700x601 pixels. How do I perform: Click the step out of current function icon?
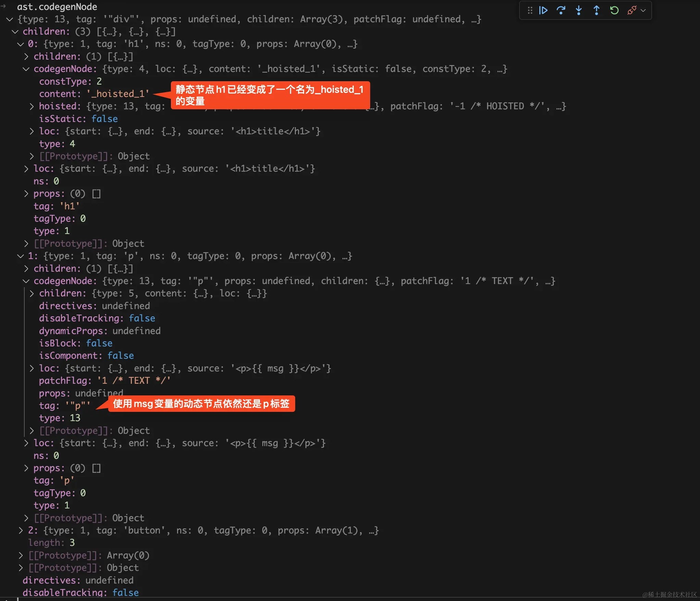pos(596,11)
